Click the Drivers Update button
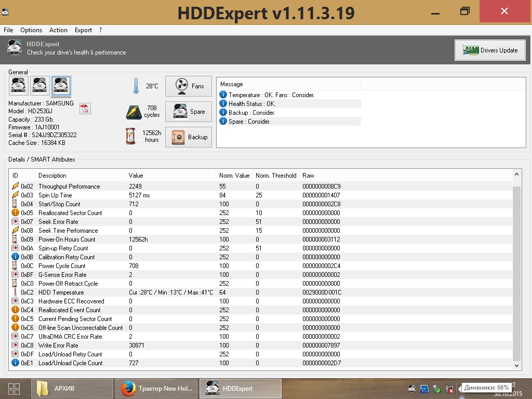This screenshot has height=399, width=532. (490, 50)
